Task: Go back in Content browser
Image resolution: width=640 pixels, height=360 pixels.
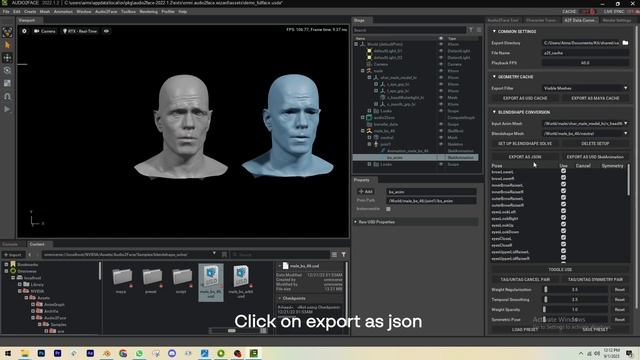Action: tap(29, 254)
